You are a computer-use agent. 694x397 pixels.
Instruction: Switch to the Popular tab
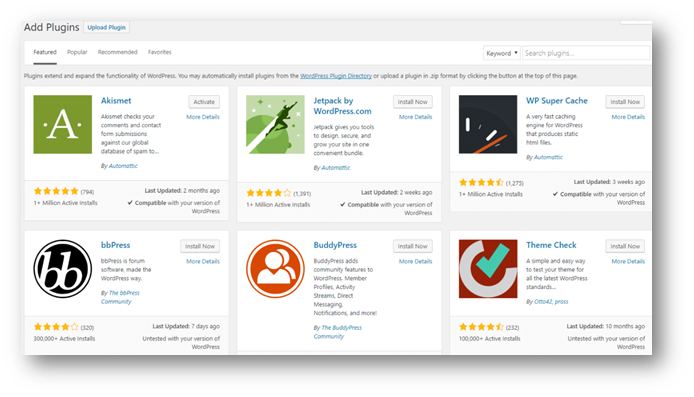point(77,52)
